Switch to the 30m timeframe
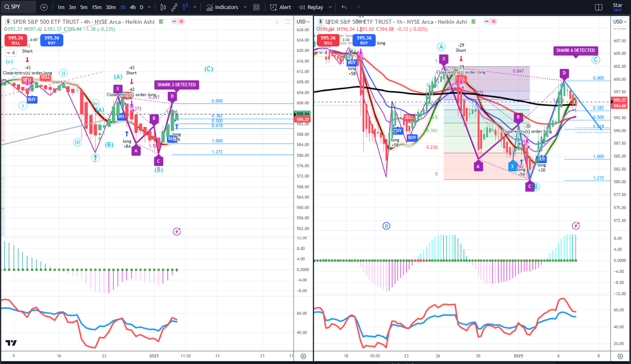This screenshot has height=364, width=631. tap(111, 7)
